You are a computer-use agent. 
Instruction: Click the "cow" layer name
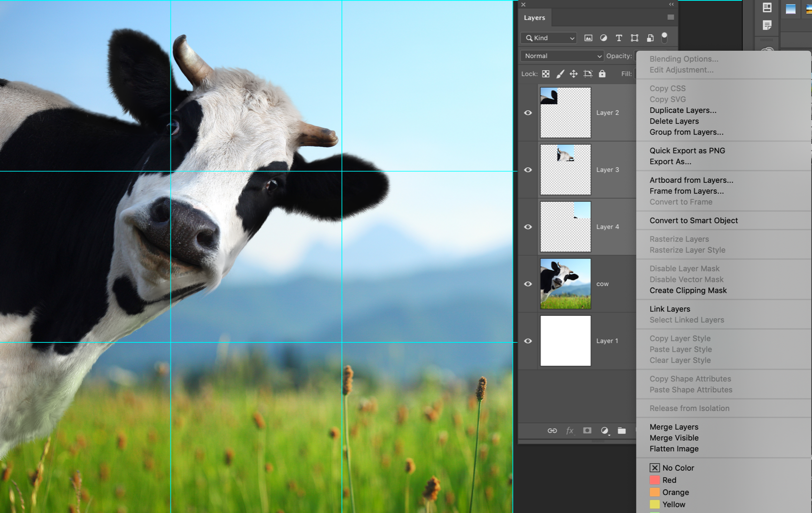pyautogui.click(x=602, y=284)
